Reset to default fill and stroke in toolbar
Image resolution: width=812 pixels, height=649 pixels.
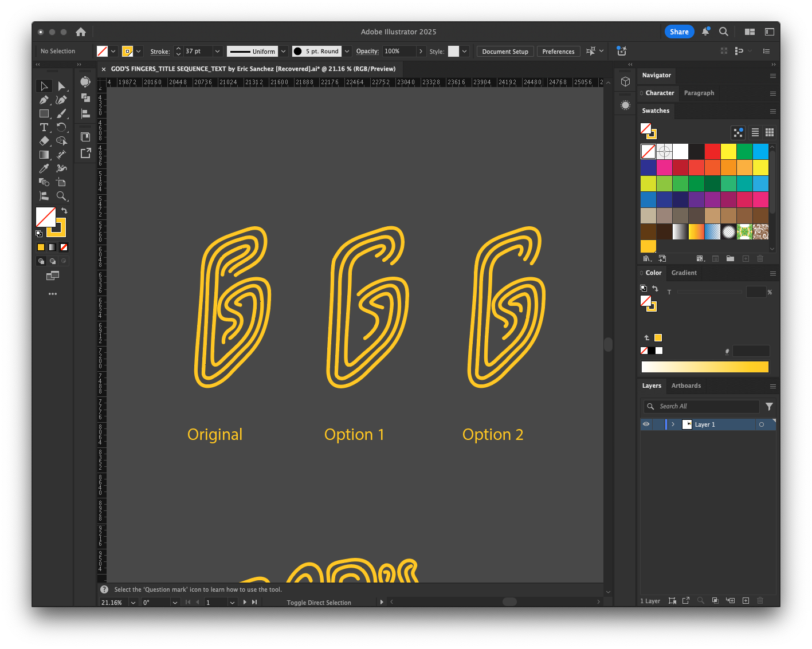point(39,234)
